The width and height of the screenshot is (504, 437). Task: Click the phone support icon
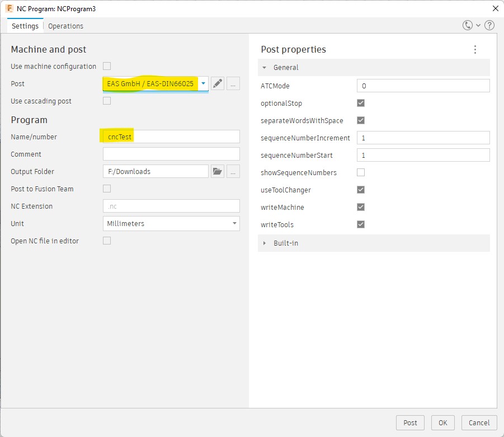tap(468, 26)
